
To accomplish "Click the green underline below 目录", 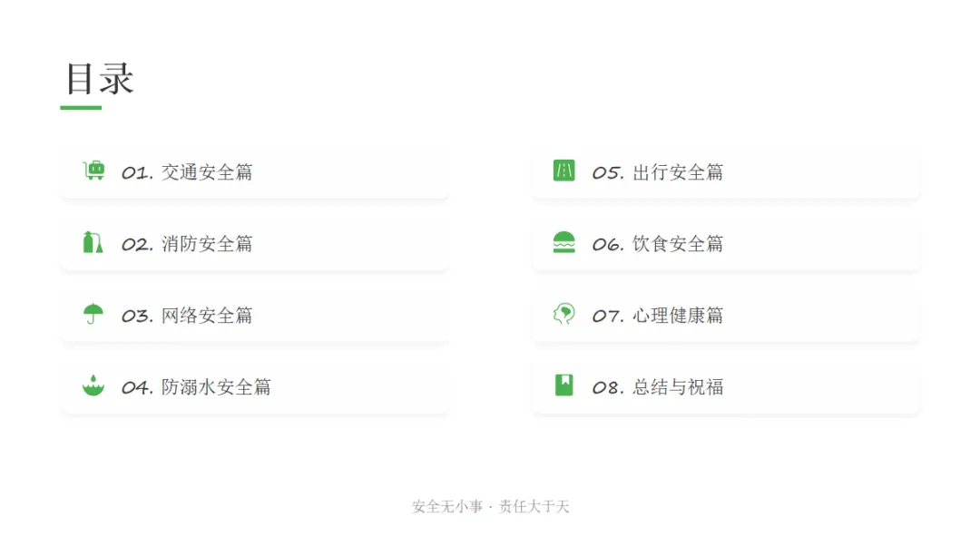I will pyautogui.click(x=81, y=108).
